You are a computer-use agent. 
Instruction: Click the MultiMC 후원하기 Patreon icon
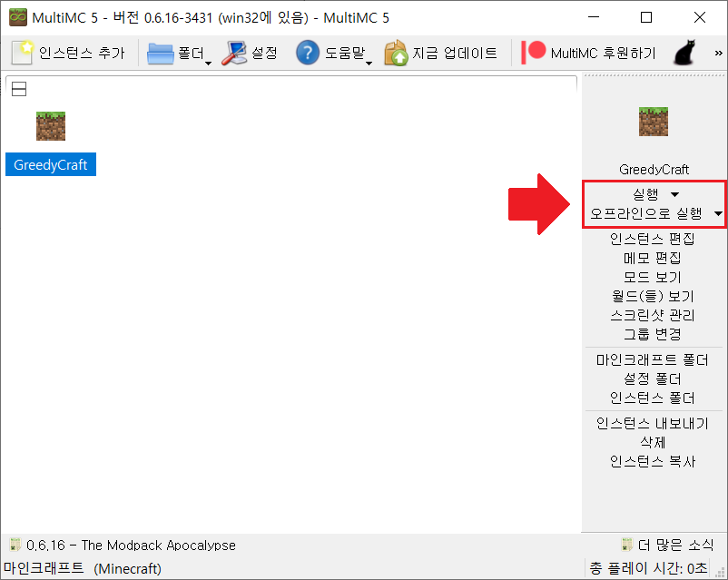533,52
